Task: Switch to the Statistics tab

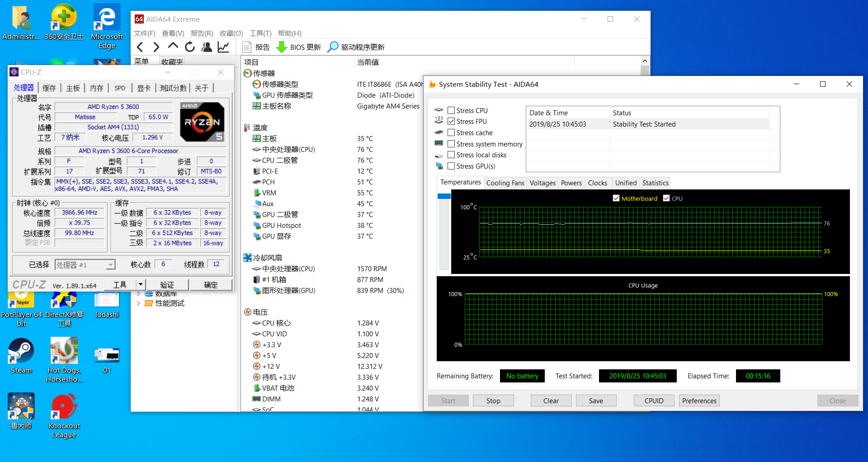Action: pos(656,183)
